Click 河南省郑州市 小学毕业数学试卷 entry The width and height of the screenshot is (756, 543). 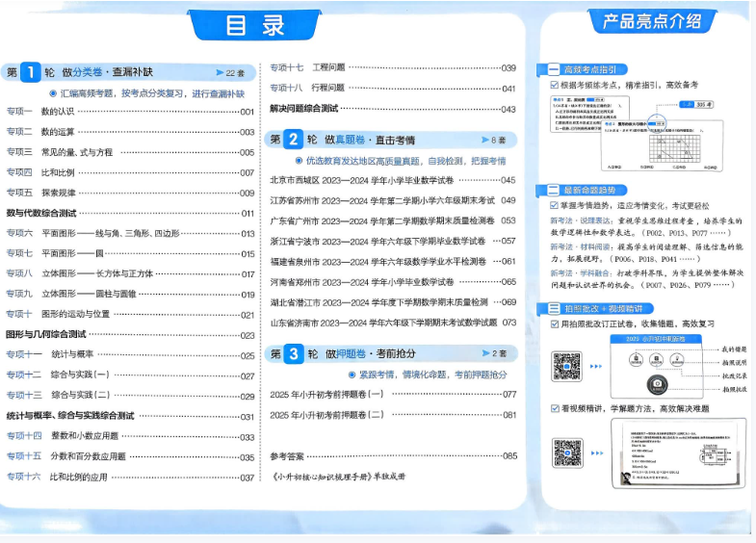point(393,282)
